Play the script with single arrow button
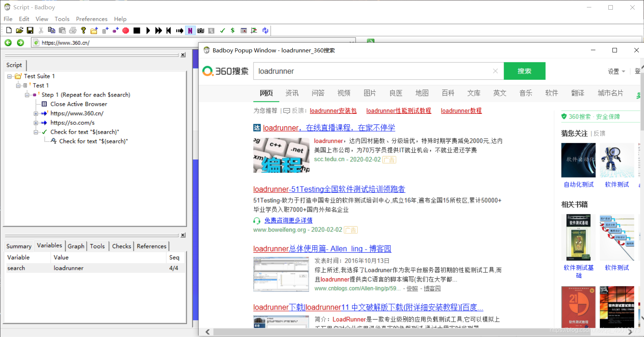 coord(148,30)
